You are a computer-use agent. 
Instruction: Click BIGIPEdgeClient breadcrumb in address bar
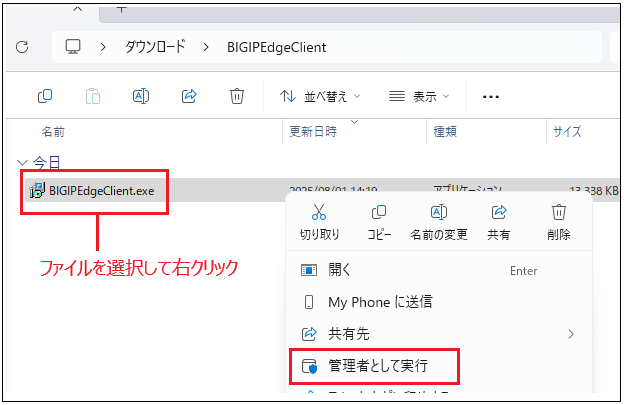coord(277,47)
